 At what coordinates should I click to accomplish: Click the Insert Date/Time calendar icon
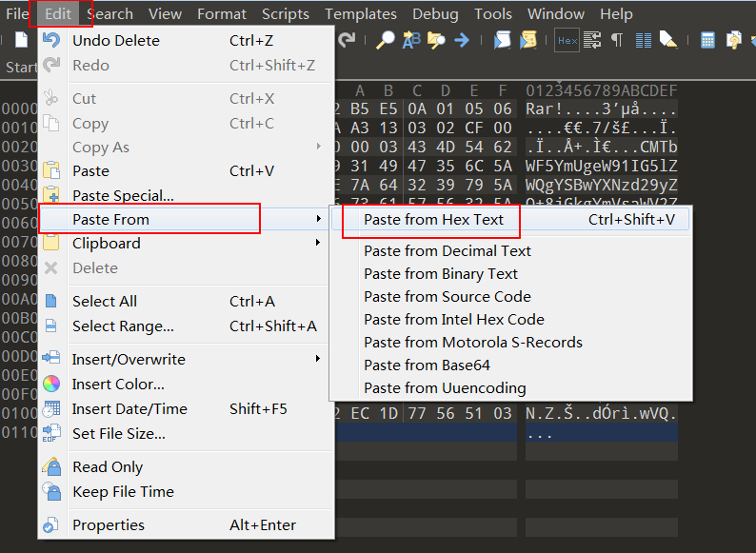pos(51,409)
